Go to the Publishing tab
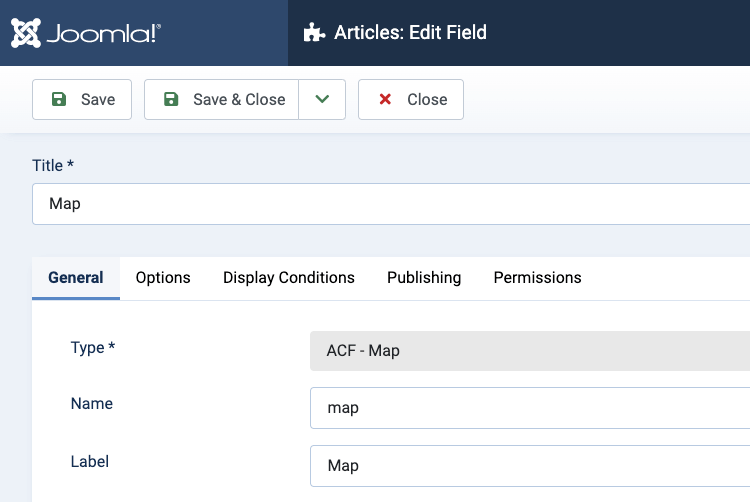 click(x=424, y=278)
